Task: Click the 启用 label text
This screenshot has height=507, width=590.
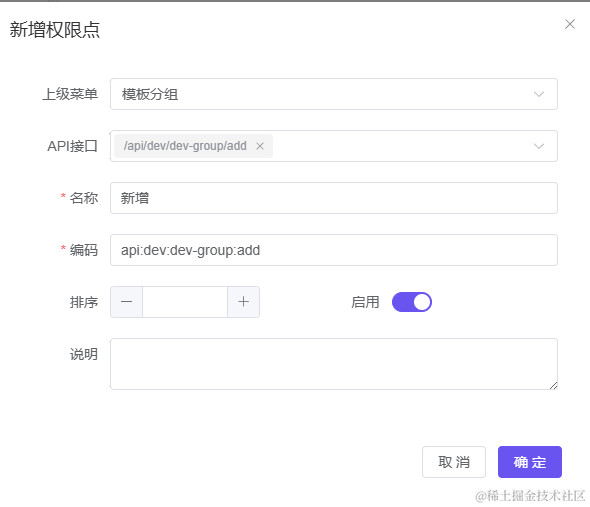Action: [x=365, y=302]
